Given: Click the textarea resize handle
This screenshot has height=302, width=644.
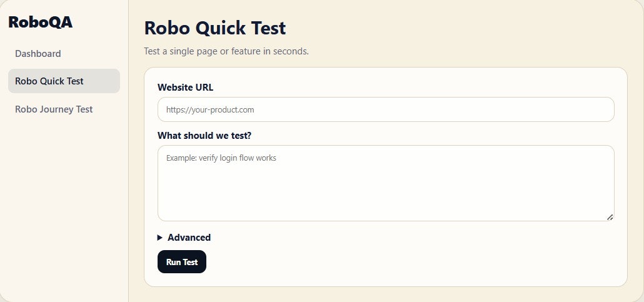Looking at the screenshot, I should [610, 216].
